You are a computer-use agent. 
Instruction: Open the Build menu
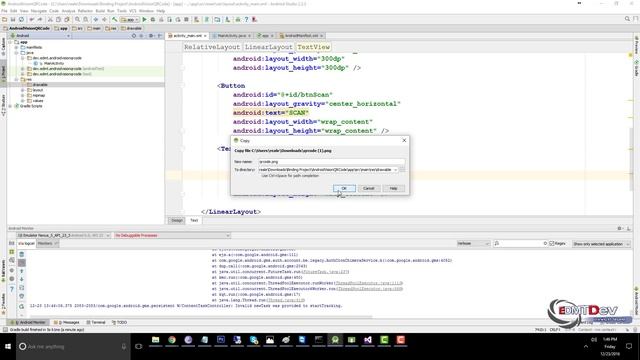100,11
